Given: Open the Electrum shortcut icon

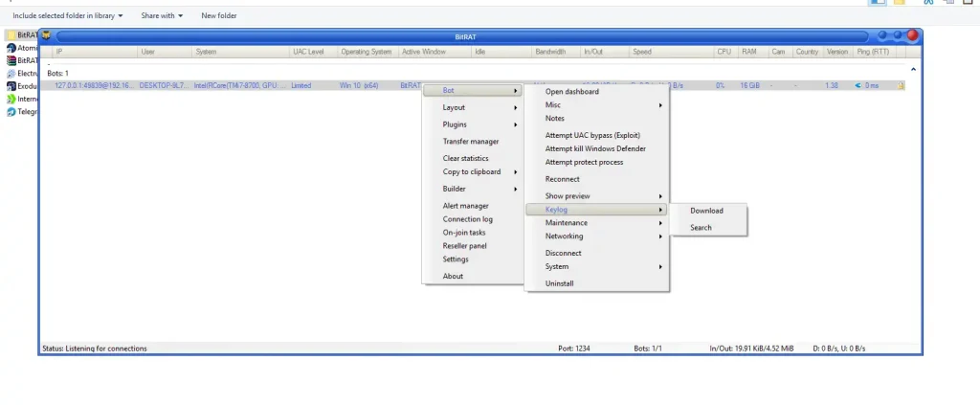Looking at the screenshot, I should coord(11,73).
